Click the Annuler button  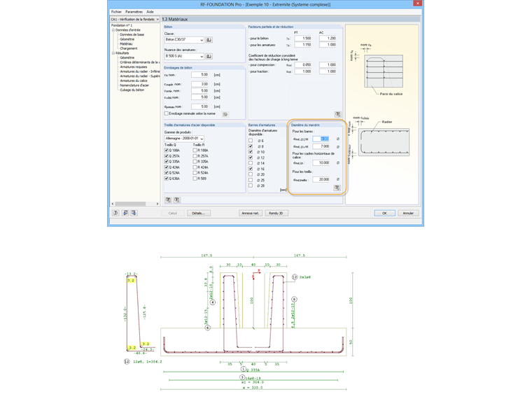(x=408, y=213)
